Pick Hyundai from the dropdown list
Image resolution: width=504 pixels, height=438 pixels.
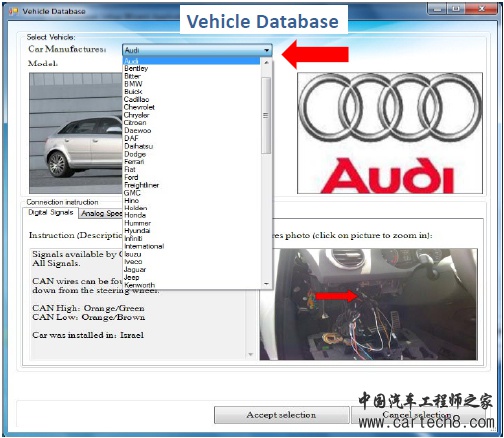click(192, 231)
